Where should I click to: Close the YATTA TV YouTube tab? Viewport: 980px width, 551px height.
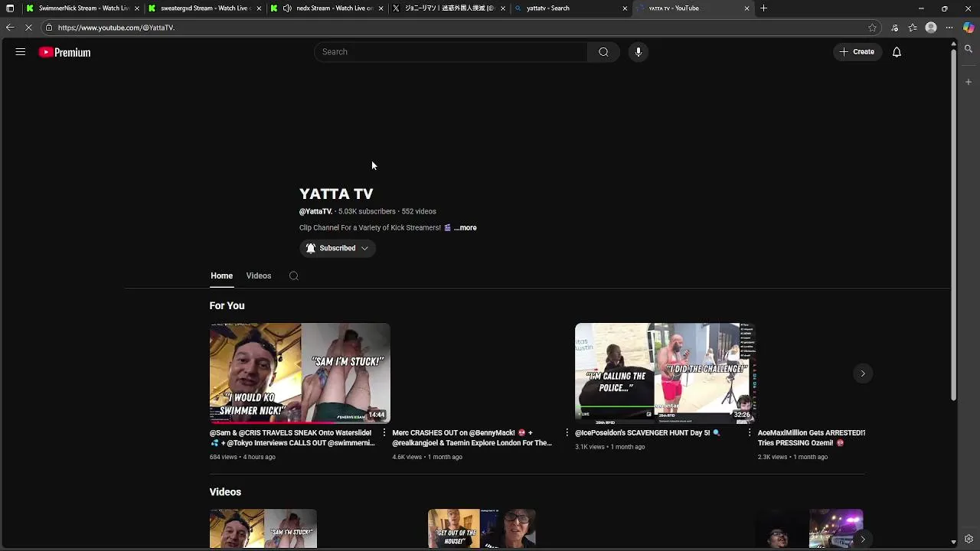point(747,8)
